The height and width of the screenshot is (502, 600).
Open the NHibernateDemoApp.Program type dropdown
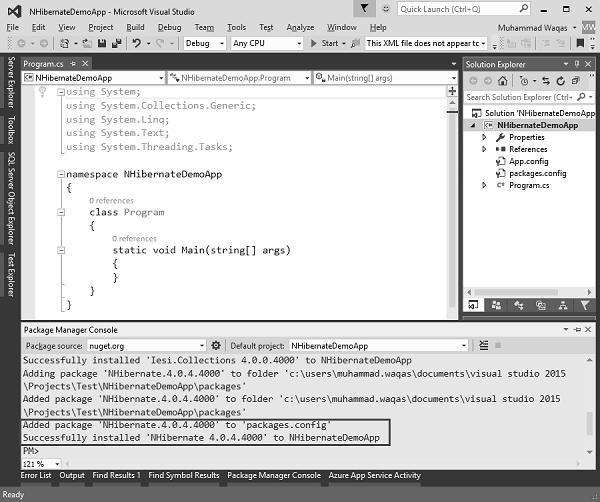click(240, 78)
